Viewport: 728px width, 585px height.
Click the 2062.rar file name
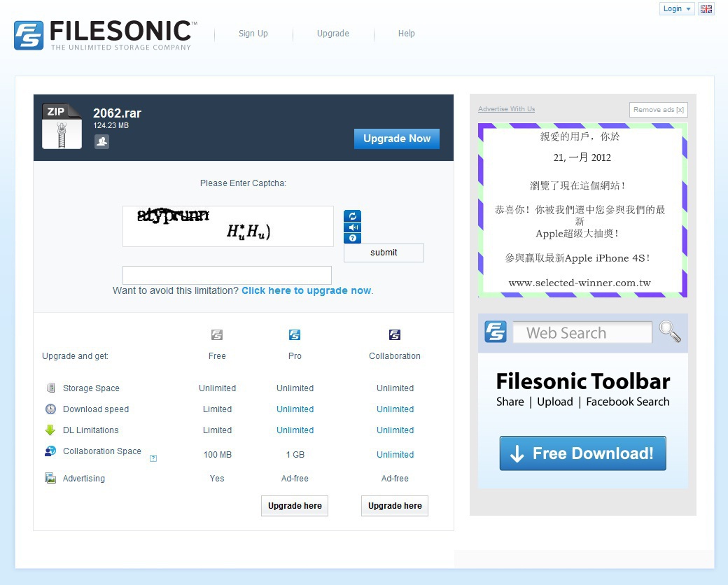pos(117,113)
